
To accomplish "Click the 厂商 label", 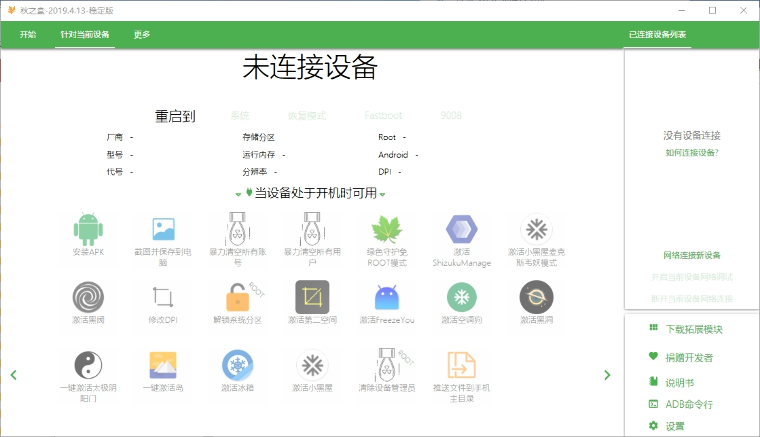I will [x=115, y=137].
